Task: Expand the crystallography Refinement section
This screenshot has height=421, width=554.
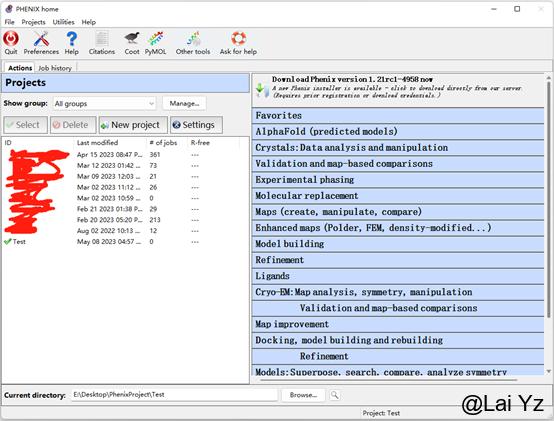Action: [398, 260]
